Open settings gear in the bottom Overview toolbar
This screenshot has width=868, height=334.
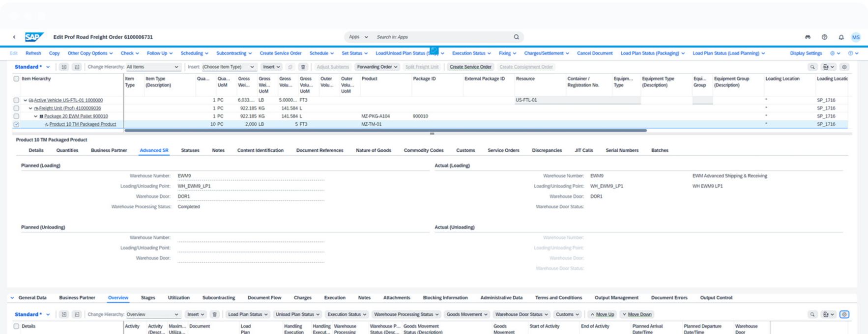coord(844,314)
